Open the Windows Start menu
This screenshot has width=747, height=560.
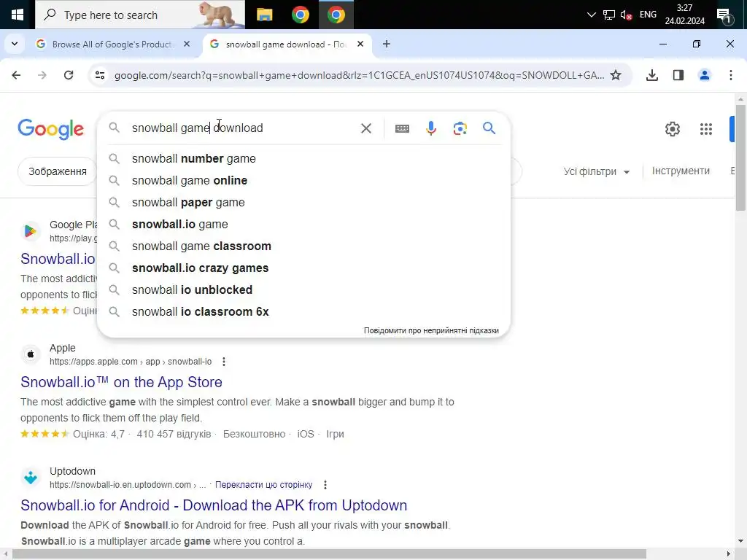pyautogui.click(x=18, y=15)
